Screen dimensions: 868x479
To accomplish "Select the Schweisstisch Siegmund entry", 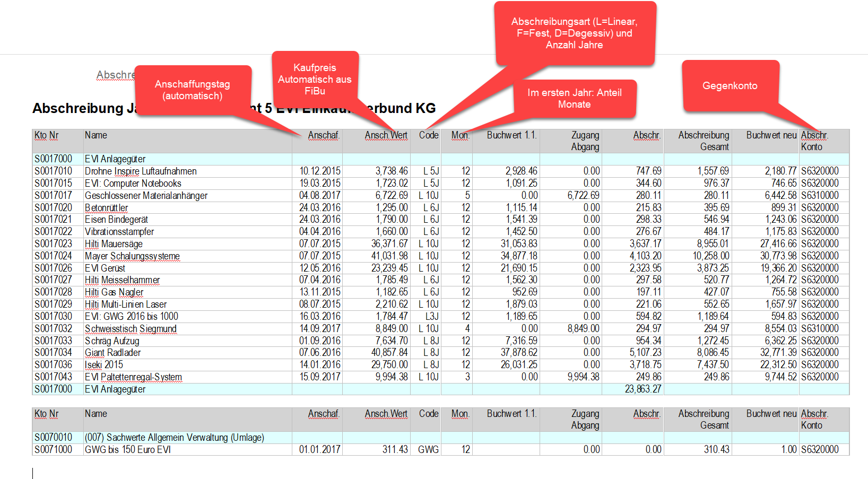I will pyautogui.click(x=131, y=329).
